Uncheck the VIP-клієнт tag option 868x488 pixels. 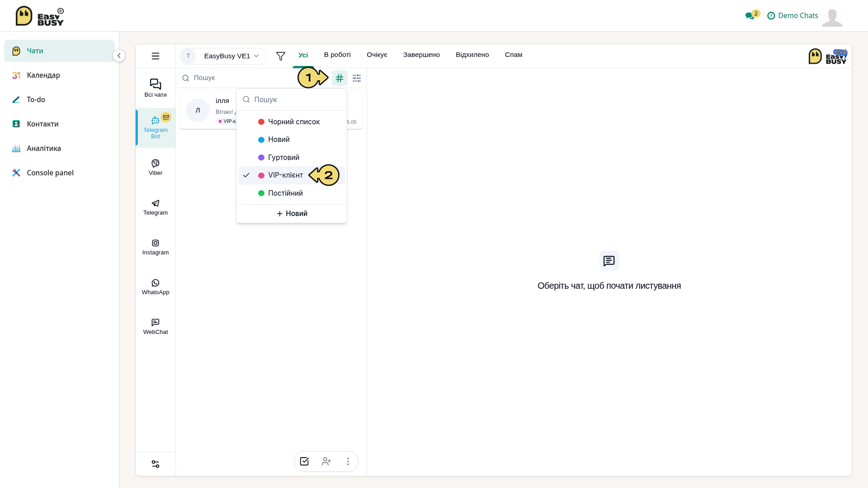point(292,175)
